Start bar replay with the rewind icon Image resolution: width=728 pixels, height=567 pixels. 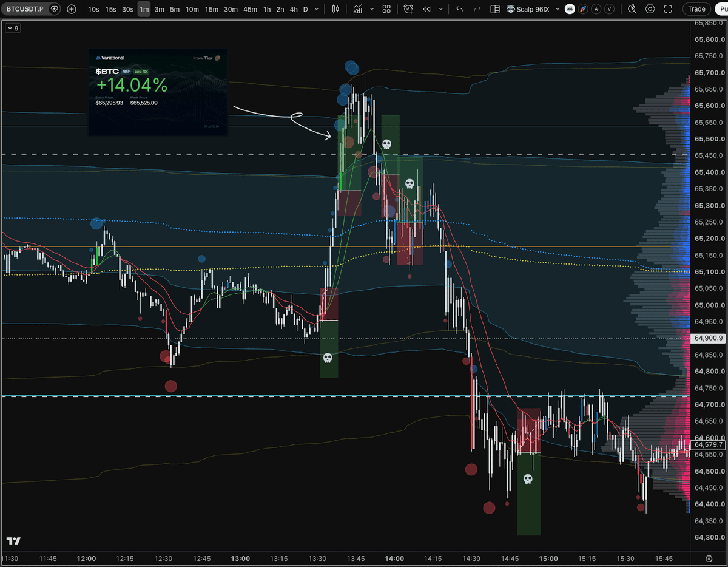coord(427,9)
